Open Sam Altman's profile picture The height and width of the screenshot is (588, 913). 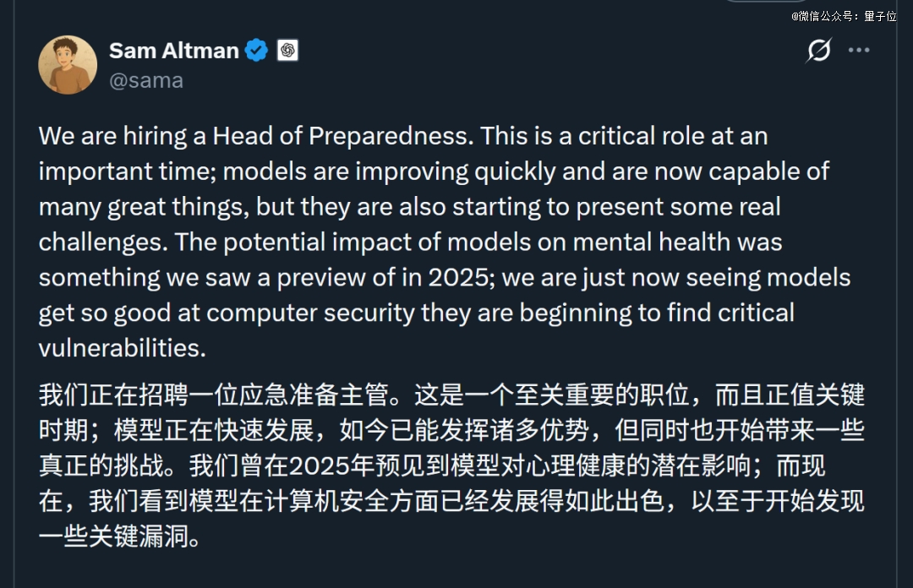68,64
